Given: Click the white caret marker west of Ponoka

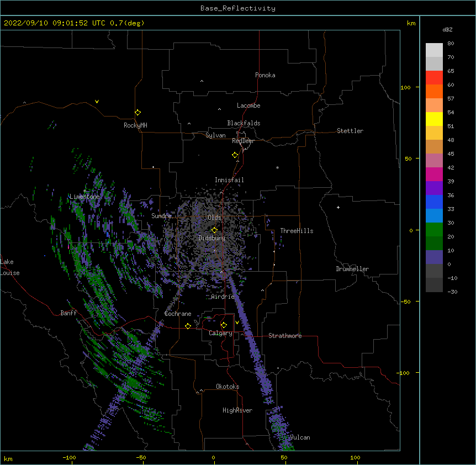Looking at the screenshot, I should 202,81.
